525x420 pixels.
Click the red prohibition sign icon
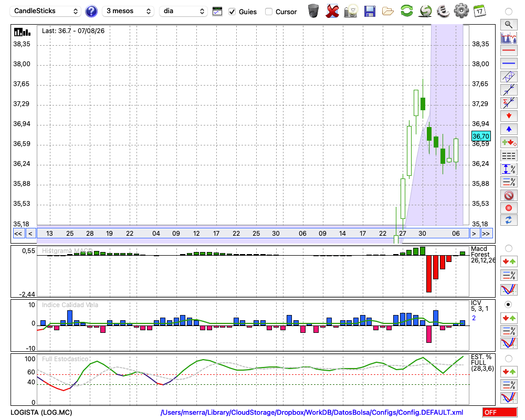[x=509, y=195]
